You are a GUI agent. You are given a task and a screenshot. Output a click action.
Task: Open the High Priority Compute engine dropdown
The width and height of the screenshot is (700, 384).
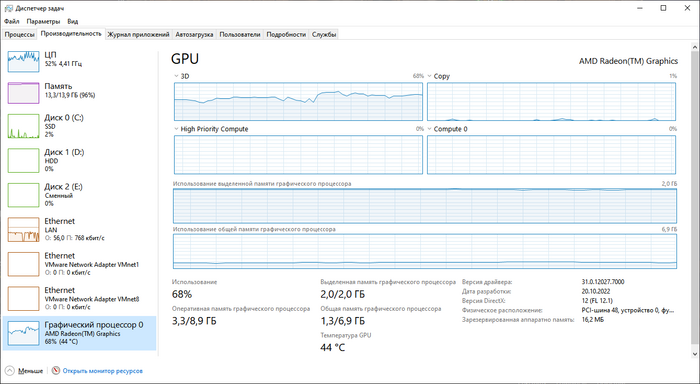click(176, 129)
